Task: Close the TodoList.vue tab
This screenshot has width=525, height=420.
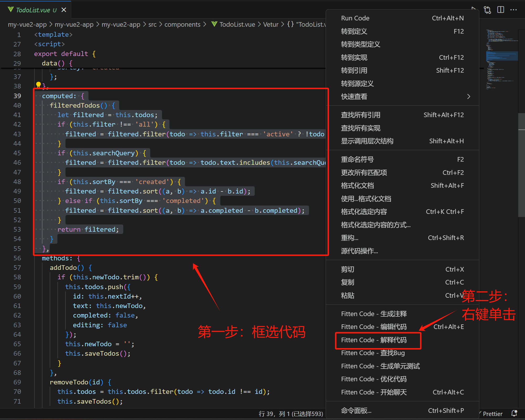Action: point(64,10)
